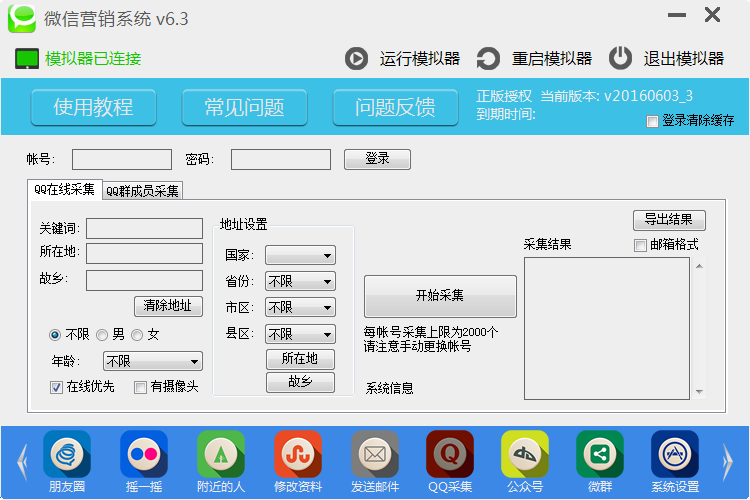Viewport: 750px width, 500px height.
Task: Enable the 登录清除缓存 checkbox
Action: pyautogui.click(x=653, y=121)
